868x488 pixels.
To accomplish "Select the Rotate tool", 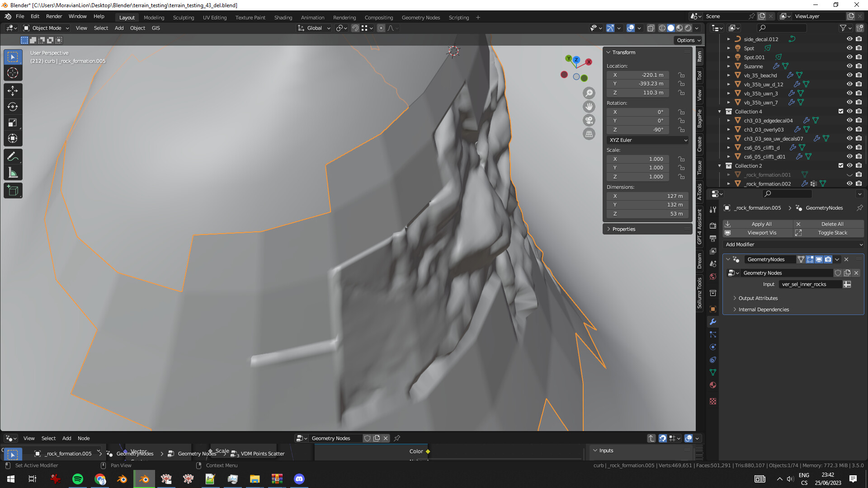I will click(13, 107).
